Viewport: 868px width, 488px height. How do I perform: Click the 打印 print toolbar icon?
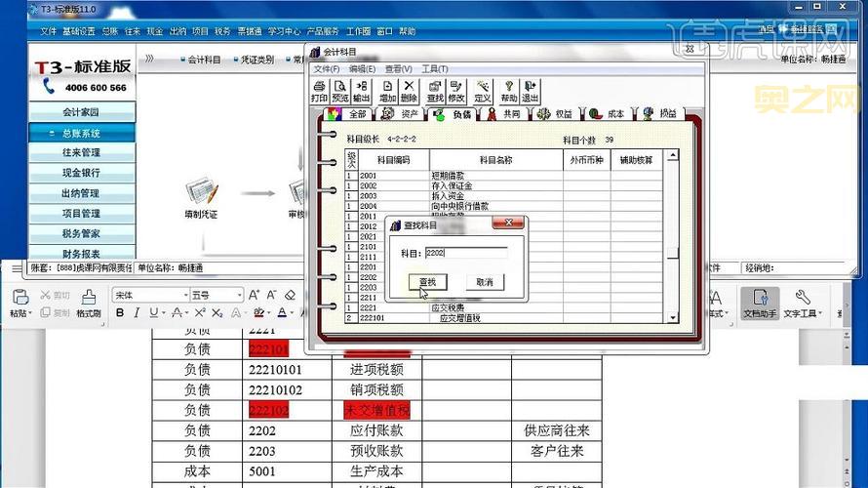tap(319, 91)
